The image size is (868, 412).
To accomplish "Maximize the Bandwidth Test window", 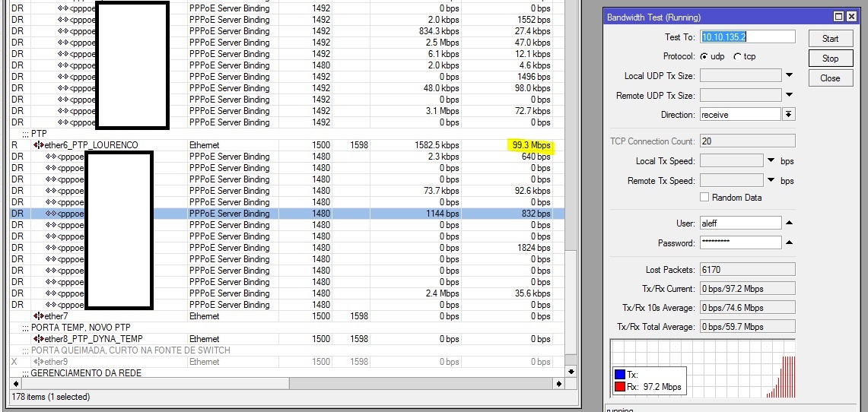I will coord(839,17).
